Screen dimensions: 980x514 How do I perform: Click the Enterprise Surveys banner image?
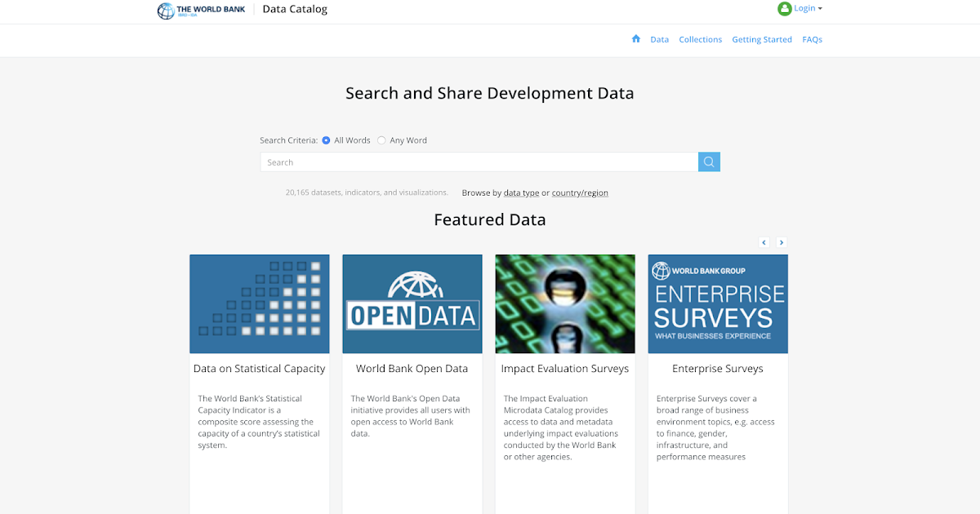(x=718, y=304)
